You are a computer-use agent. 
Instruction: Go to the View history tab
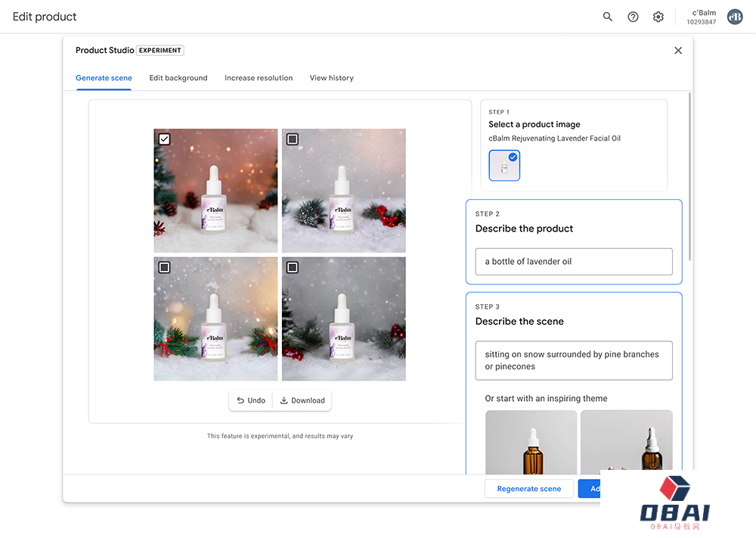[x=331, y=78]
